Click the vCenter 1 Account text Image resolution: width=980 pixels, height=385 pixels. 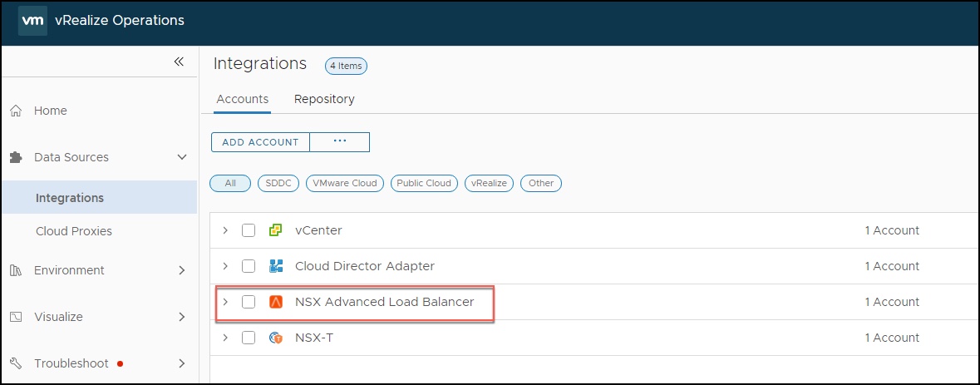(892, 230)
